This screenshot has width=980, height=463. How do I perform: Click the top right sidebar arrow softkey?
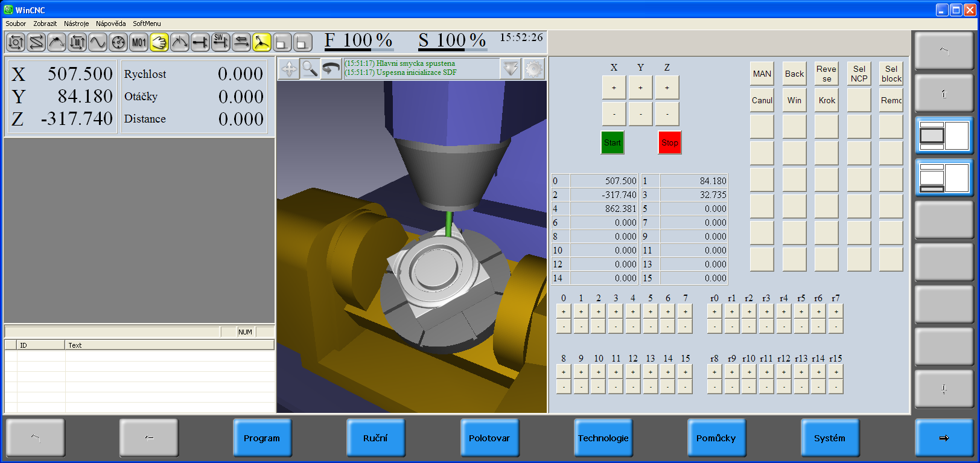click(944, 51)
